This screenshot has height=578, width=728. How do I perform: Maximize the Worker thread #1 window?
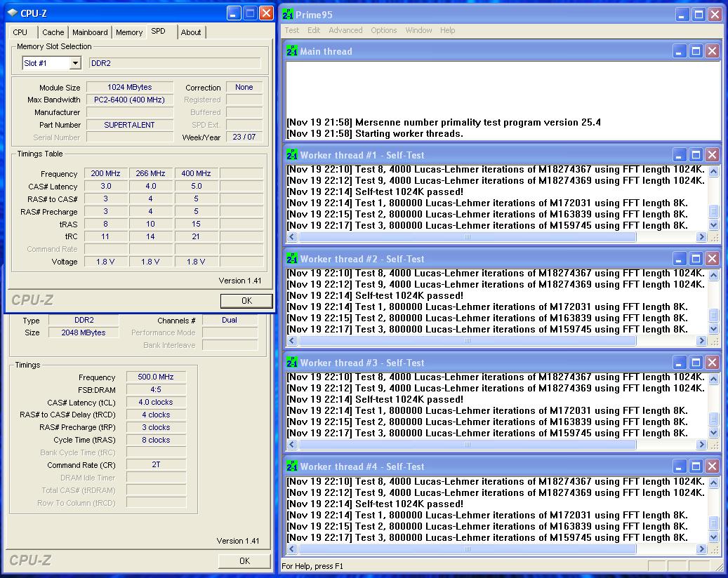(696, 155)
